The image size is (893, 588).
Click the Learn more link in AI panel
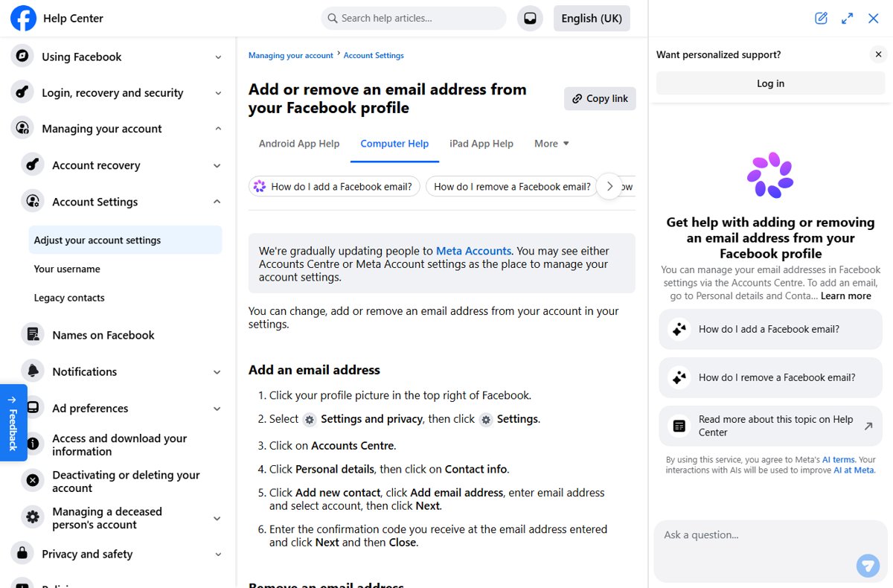[846, 295]
